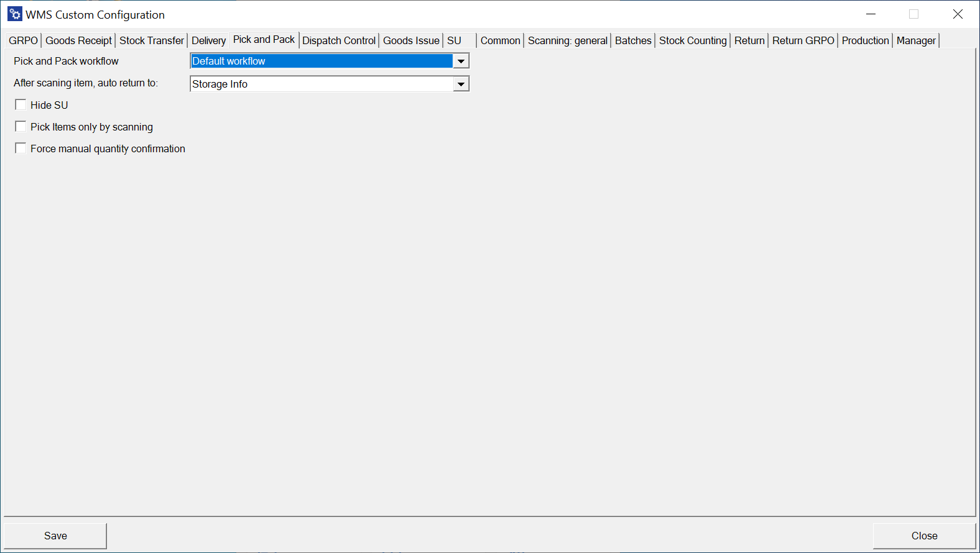Click the Save button

pos(55,536)
